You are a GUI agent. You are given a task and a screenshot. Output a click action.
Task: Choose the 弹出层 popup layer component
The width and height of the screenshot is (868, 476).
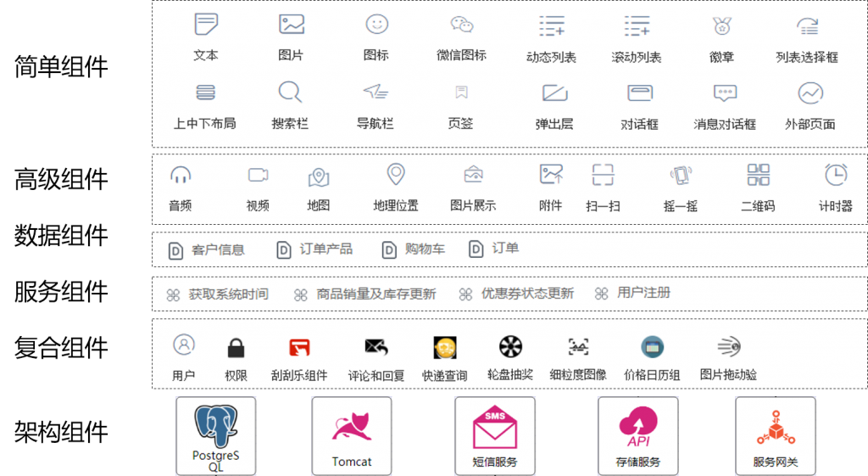pos(554,92)
